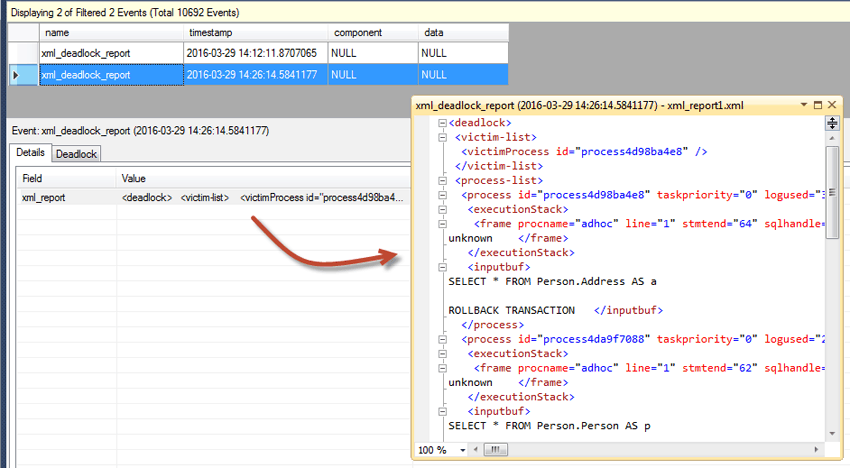Select timestamp cell 2016-03-29 14:26:14.5841177
Screen dimensions: 850x468
click(255, 75)
